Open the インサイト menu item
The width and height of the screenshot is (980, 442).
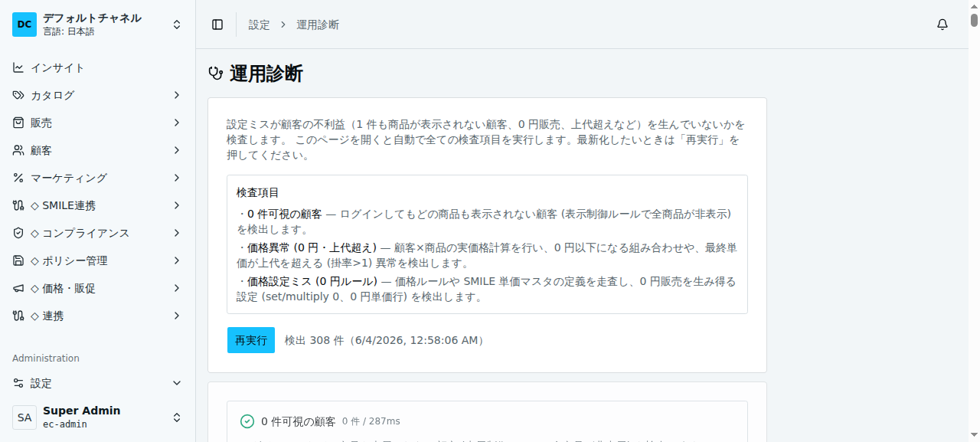tap(97, 67)
